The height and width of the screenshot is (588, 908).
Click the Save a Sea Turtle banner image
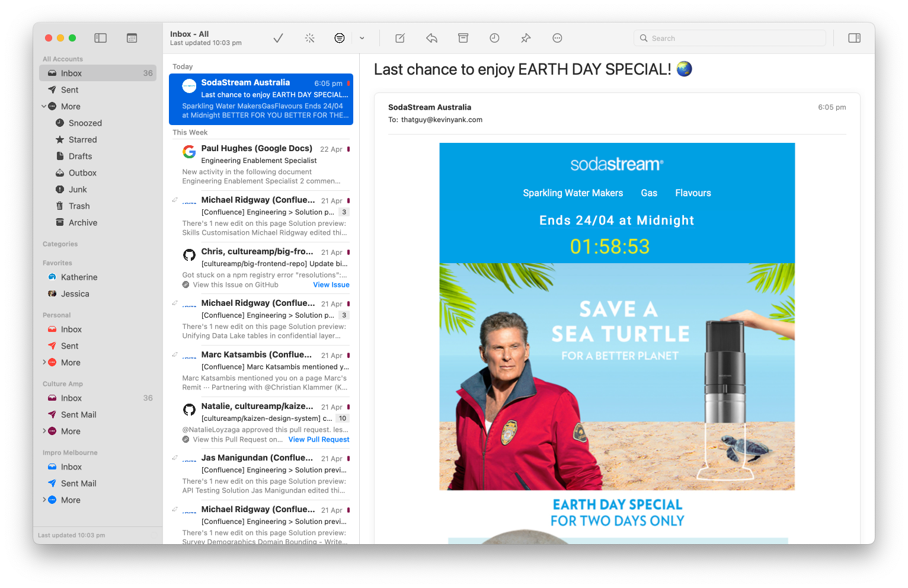click(x=617, y=376)
